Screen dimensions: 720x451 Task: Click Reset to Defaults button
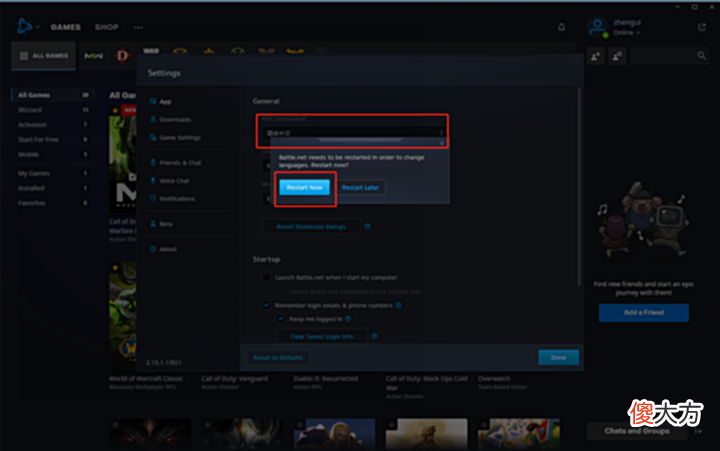[278, 357]
